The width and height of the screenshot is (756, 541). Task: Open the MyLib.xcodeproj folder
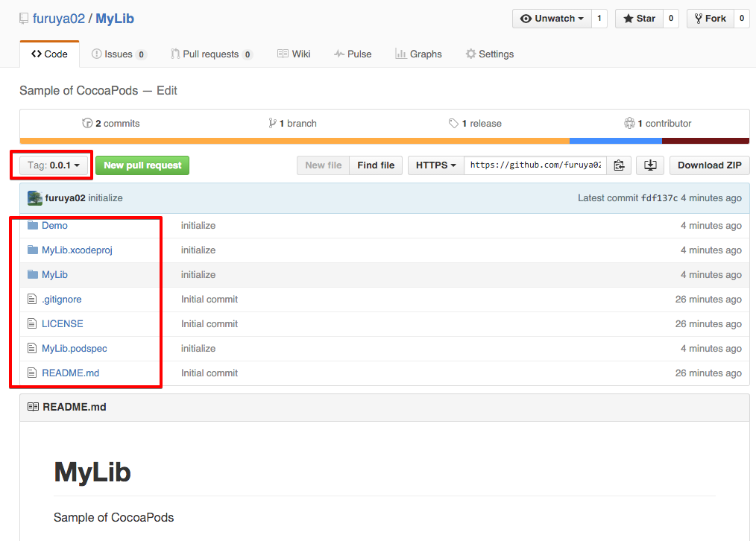(x=77, y=250)
